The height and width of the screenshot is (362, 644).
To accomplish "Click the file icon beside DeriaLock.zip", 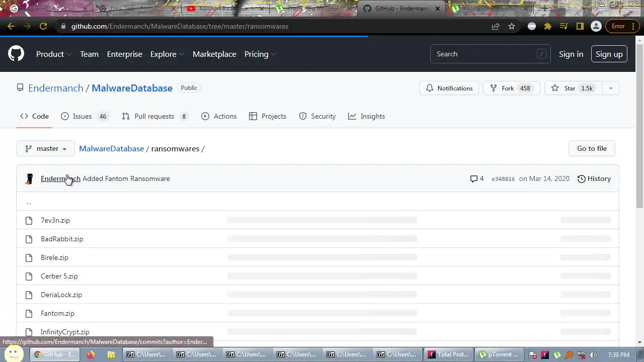I will 29,295.
